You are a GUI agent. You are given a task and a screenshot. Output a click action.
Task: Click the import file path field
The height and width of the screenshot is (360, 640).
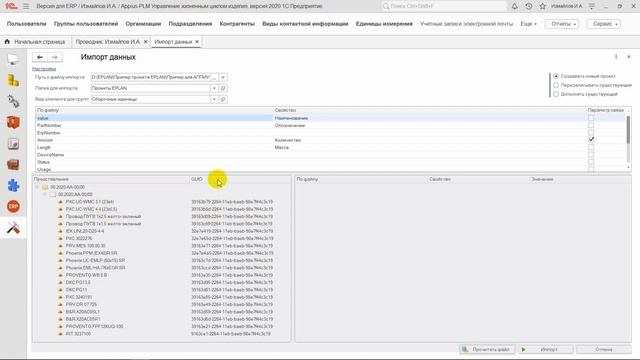pos(150,77)
